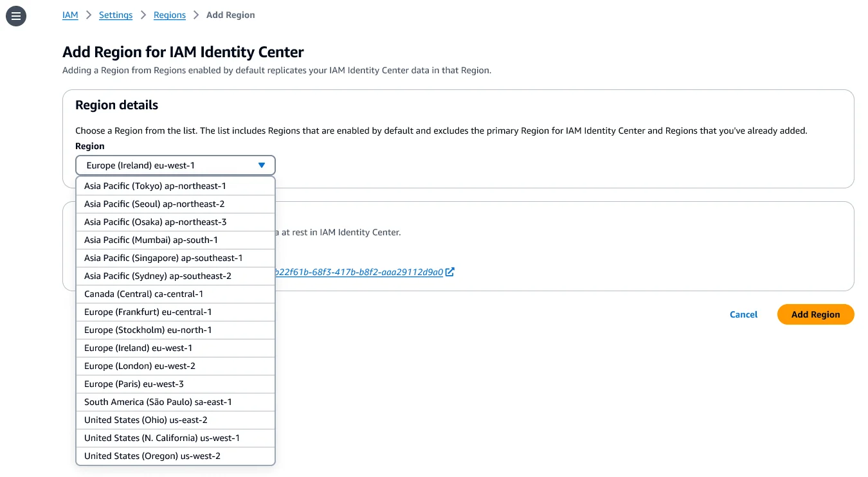Image resolution: width=868 pixels, height=477 pixels.
Task: Go to IAM in the breadcrumb
Action: (x=70, y=15)
